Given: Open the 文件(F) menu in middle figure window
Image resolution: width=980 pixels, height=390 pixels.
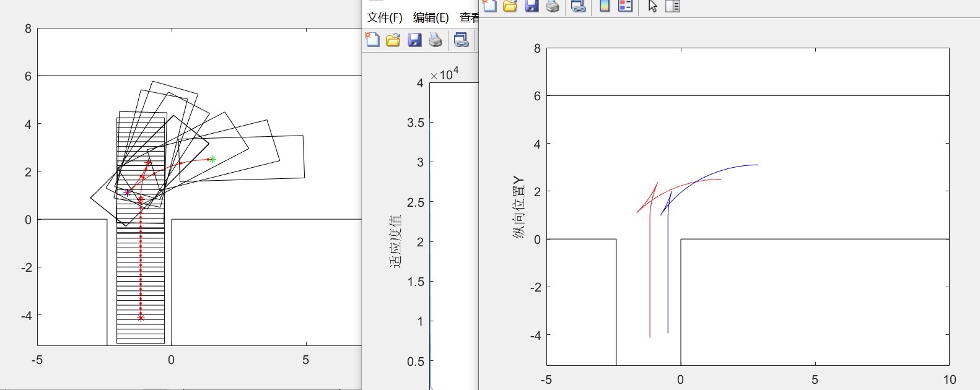Looking at the screenshot, I should (384, 17).
